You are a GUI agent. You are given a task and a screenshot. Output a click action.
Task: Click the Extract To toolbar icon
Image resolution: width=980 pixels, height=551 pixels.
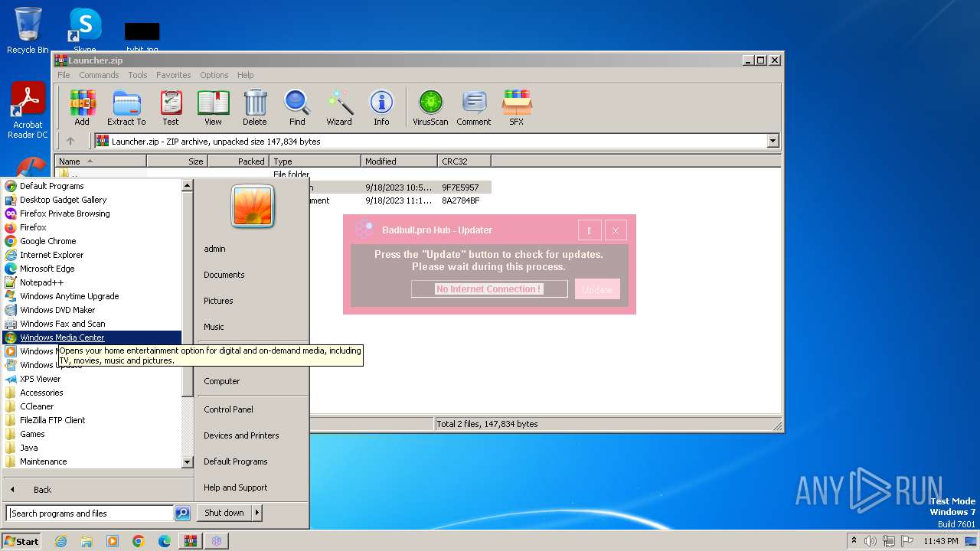point(126,108)
